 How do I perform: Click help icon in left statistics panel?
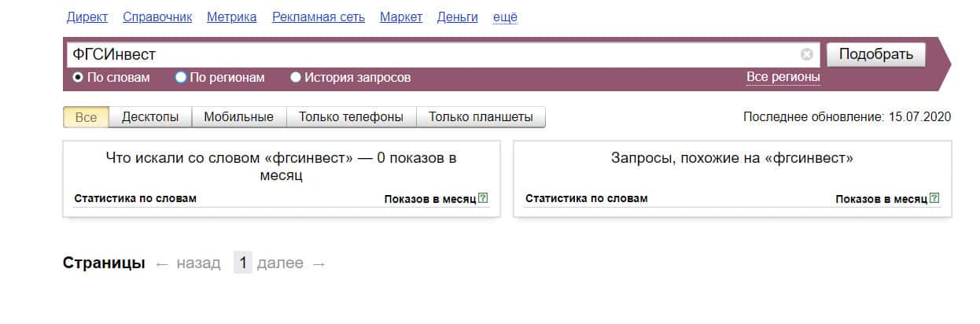pos(483,198)
